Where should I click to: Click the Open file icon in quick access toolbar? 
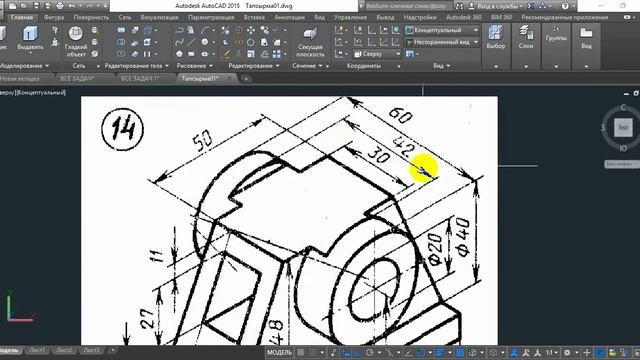tap(24, 6)
